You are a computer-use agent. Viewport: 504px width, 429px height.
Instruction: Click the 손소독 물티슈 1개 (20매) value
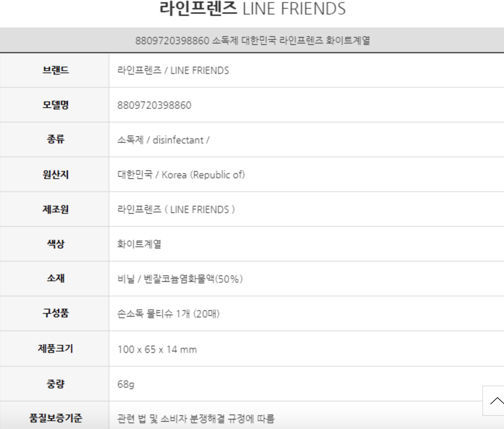168,313
